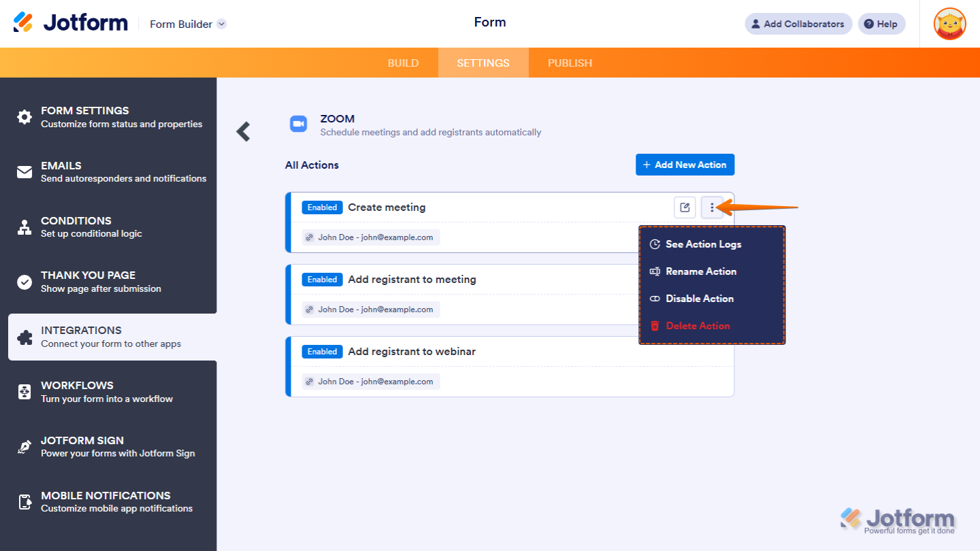
Task: Click John Doe account chip under Add registrant to meeting
Action: (371, 310)
